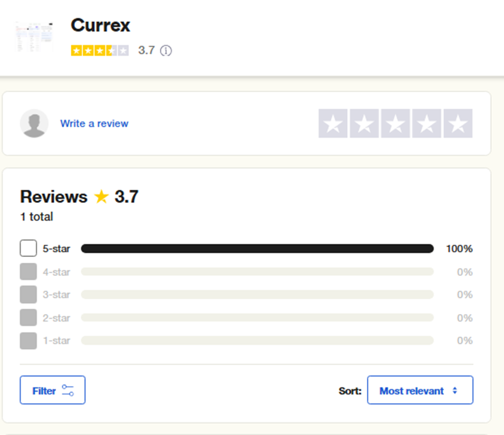The image size is (504, 435).
Task: Click the 4-star label text
Action: (56, 272)
